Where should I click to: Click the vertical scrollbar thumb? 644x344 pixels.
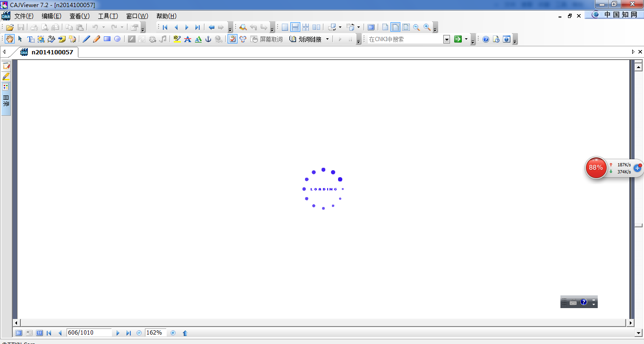click(638, 225)
